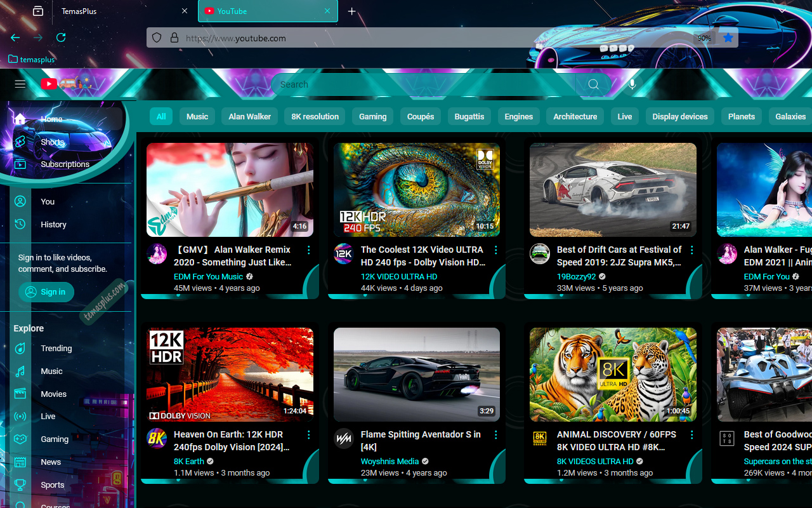Click the search magnifier button
Screen dimensions: 812x508
coord(593,84)
